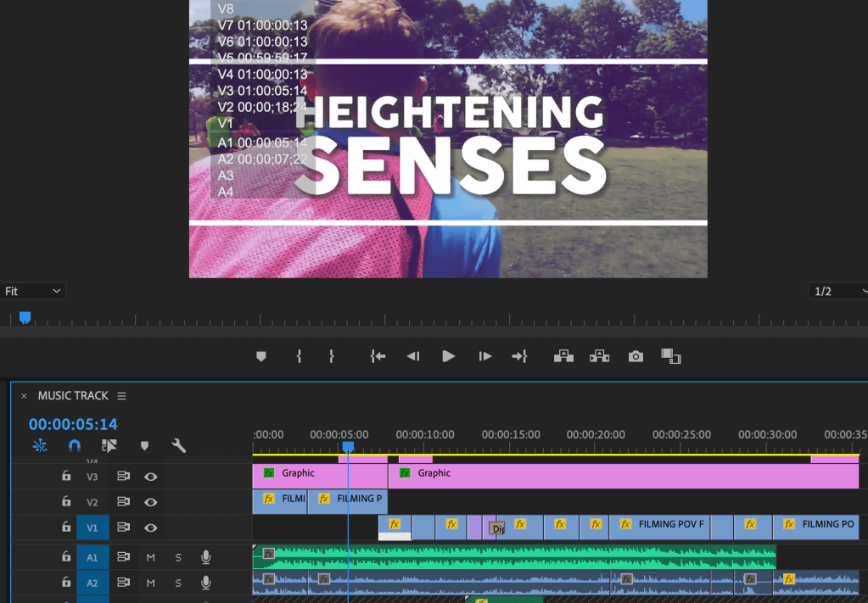Toggle Snap magnet in timeline
This screenshot has height=603, width=868.
75,446
